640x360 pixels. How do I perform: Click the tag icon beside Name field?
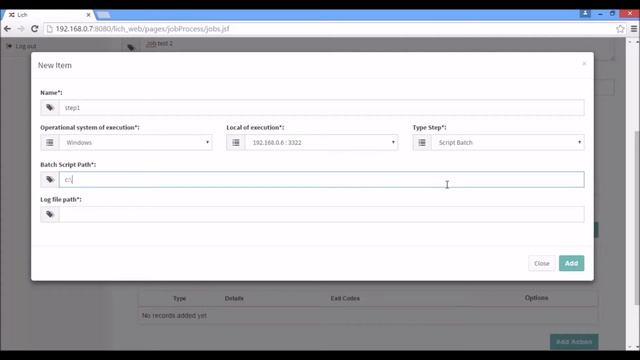click(50, 108)
